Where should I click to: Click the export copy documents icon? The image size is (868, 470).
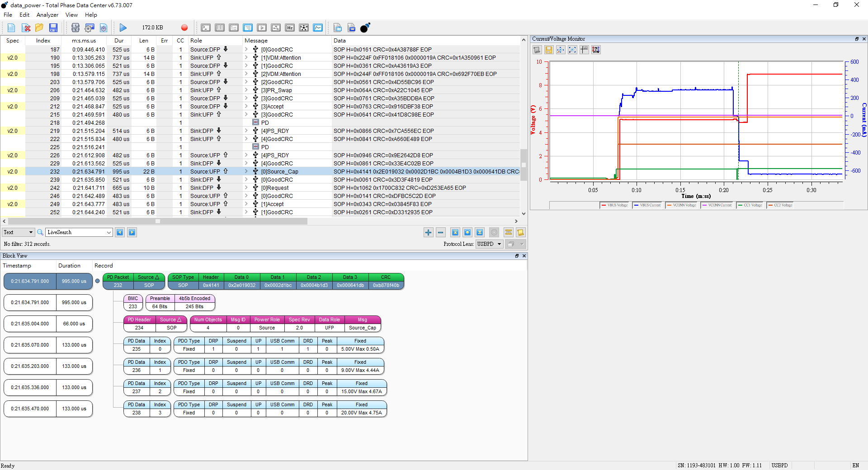(x=338, y=28)
